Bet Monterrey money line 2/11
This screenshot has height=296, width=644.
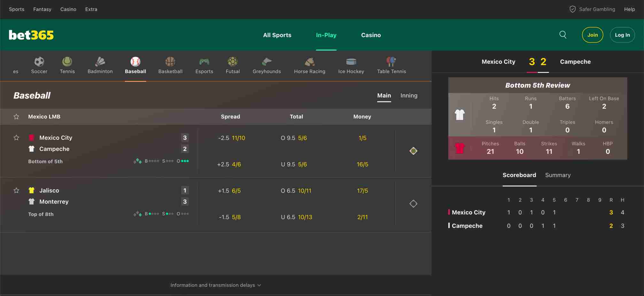(362, 217)
